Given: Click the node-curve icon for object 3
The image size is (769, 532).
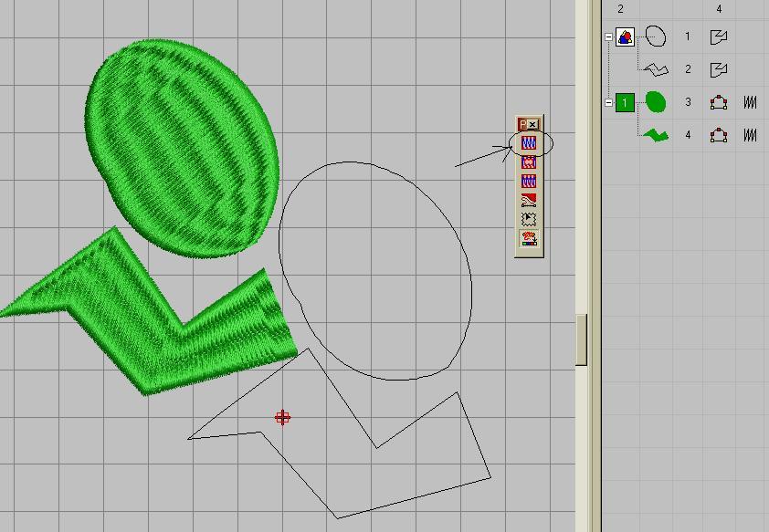Looking at the screenshot, I should [719, 103].
